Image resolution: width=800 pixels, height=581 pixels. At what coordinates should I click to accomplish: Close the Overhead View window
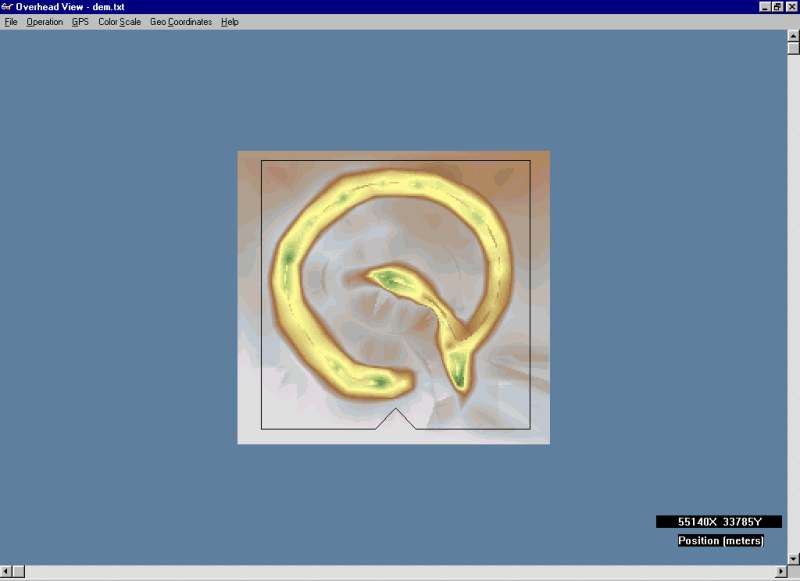click(790, 7)
